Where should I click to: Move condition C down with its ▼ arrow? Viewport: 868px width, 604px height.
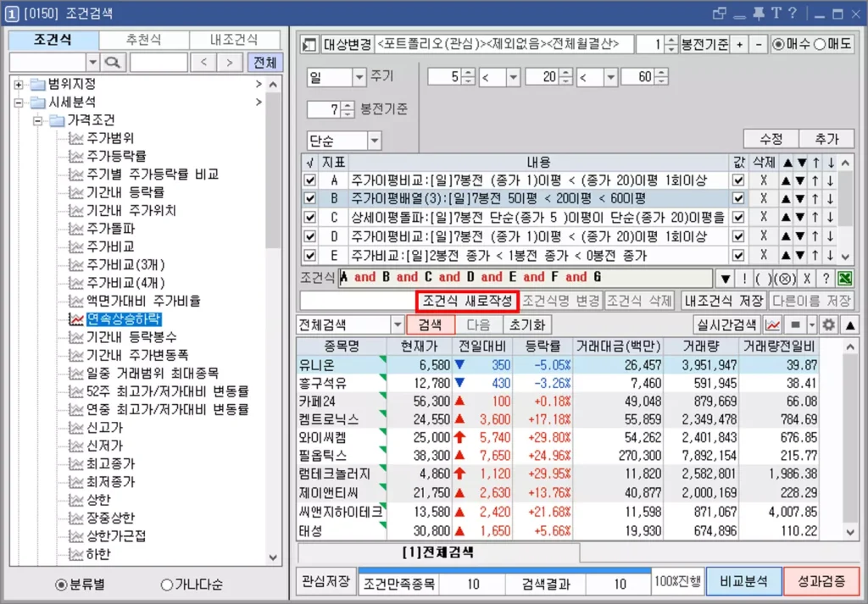coord(800,218)
